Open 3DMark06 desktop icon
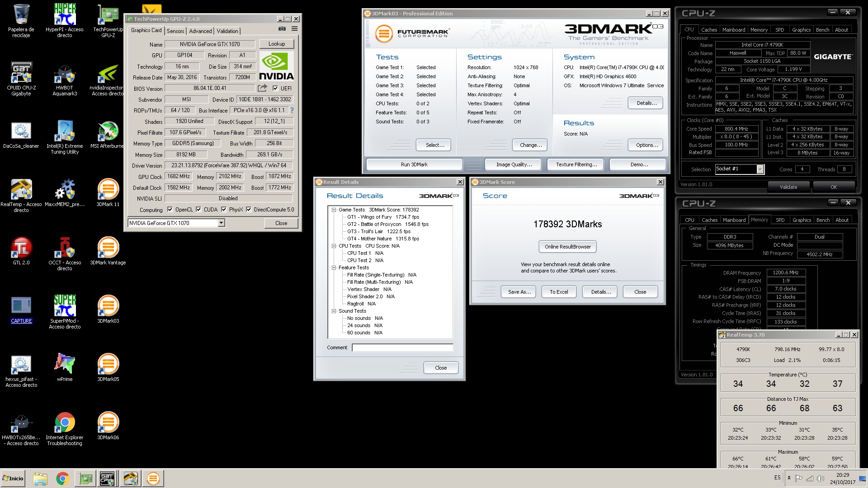The width and height of the screenshot is (868, 488). point(108,426)
